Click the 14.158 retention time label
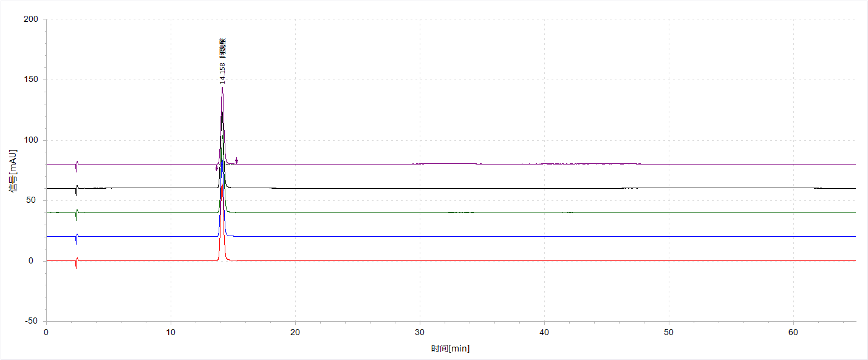 pyautogui.click(x=222, y=73)
